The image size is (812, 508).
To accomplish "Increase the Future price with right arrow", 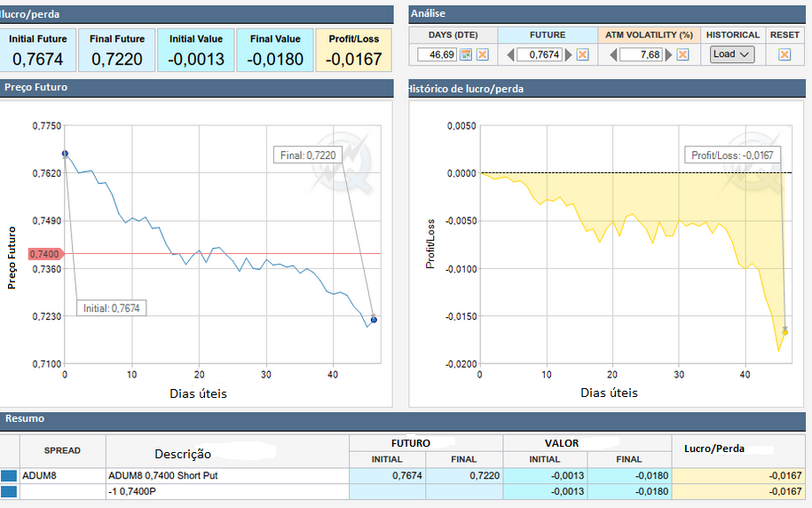I will (x=567, y=55).
